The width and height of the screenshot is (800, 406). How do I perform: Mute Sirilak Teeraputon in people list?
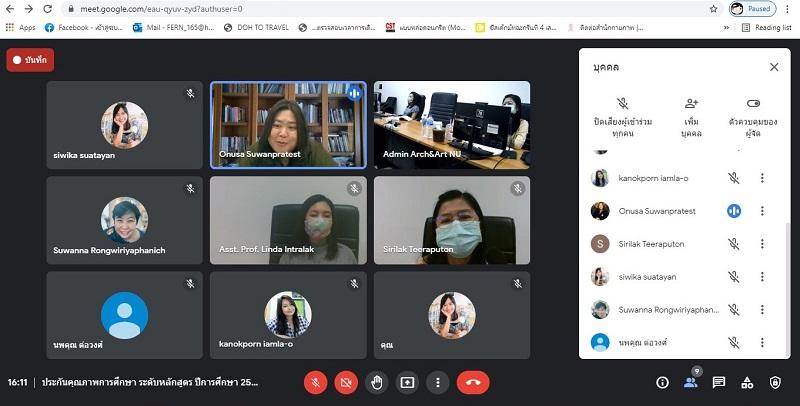734,244
